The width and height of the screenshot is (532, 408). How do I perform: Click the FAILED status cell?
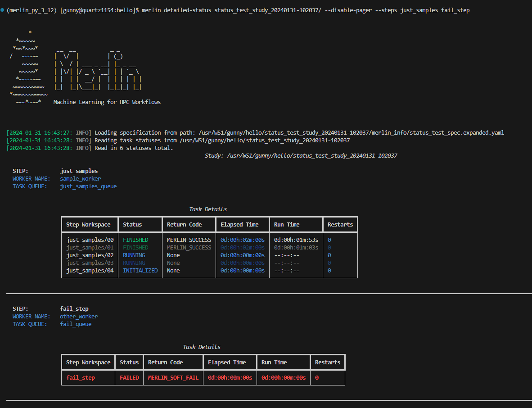coord(129,378)
